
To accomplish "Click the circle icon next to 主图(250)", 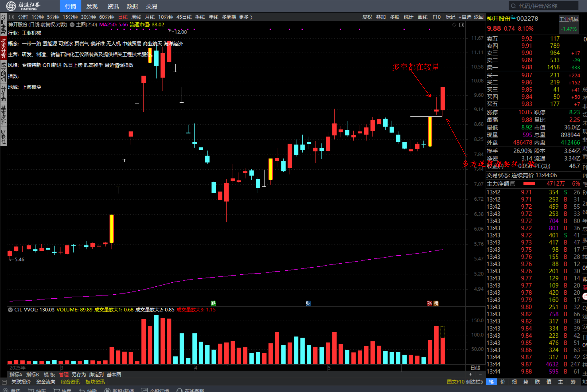I will point(72,25).
